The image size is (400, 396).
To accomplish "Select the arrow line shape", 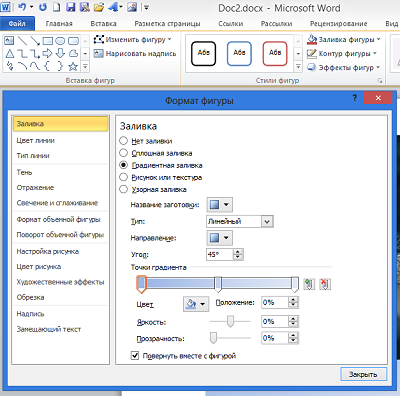I will coord(35,41).
